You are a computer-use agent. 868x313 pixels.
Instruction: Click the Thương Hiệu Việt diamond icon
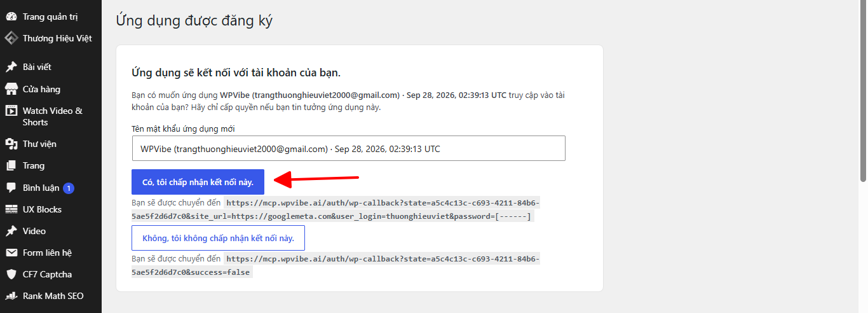[x=11, y=38]
